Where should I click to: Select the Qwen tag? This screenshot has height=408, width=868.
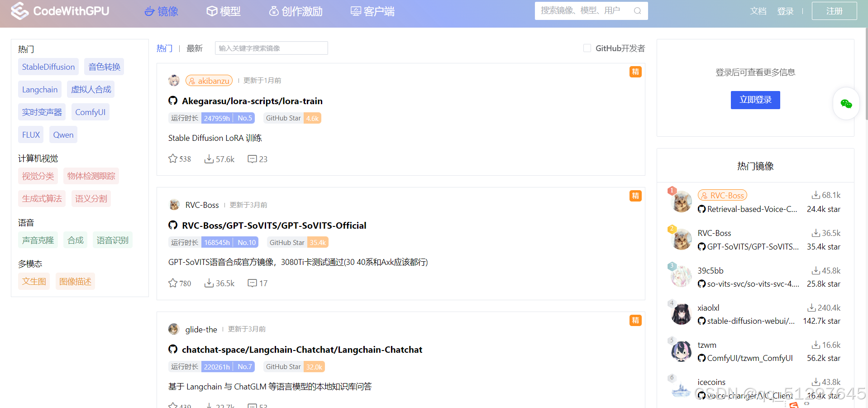coord(63,134)
